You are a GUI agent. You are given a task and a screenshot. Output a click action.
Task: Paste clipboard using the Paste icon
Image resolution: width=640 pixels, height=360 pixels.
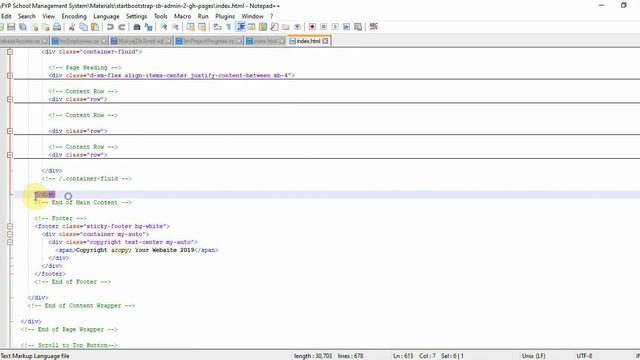95,27
